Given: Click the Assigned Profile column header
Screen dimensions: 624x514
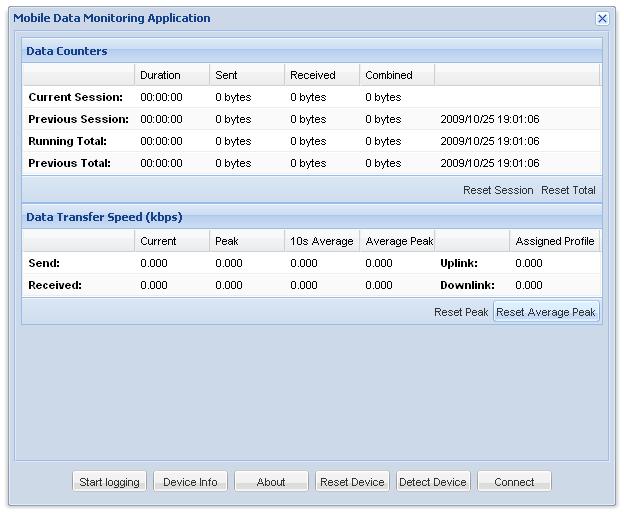Looking at the screenshot, I should click(554, 241).
